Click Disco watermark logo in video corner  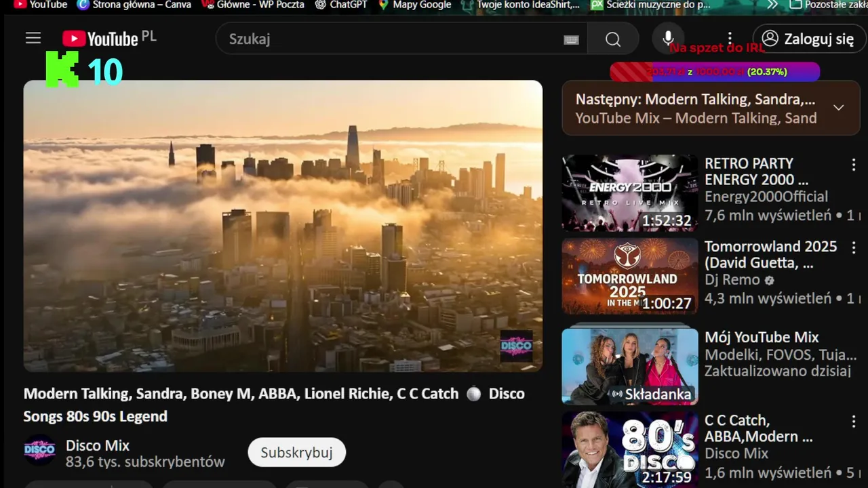517,346
